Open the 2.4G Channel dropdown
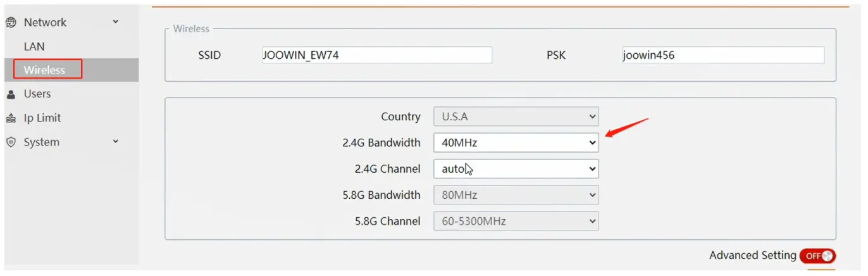Viewport: 868px width, 276px height. point(516,169)
